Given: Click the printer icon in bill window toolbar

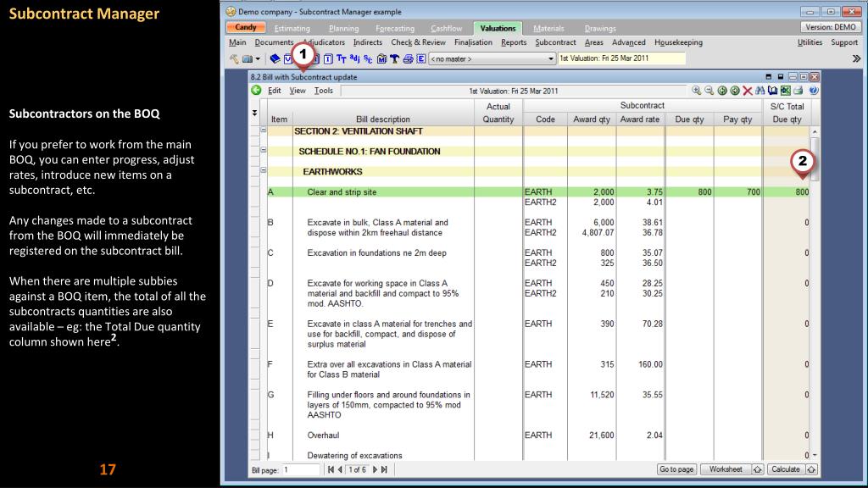Looking at the screenshot, I should (x=798, y=91).
